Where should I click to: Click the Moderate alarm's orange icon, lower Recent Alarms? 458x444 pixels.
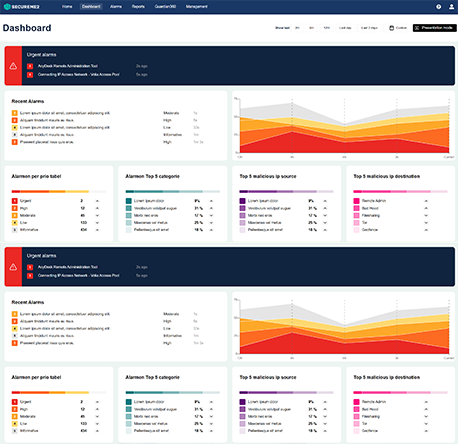[x=15, y=314]
